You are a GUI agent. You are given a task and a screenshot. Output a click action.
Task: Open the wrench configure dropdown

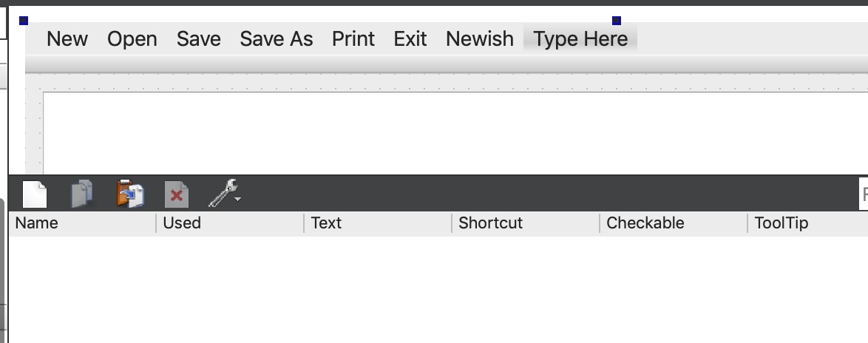225,194
